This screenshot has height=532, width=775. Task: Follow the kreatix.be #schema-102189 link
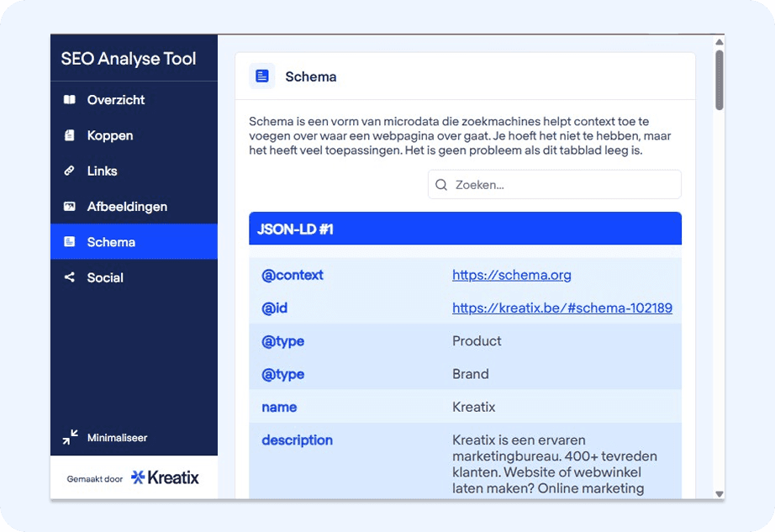pos(561,308)
